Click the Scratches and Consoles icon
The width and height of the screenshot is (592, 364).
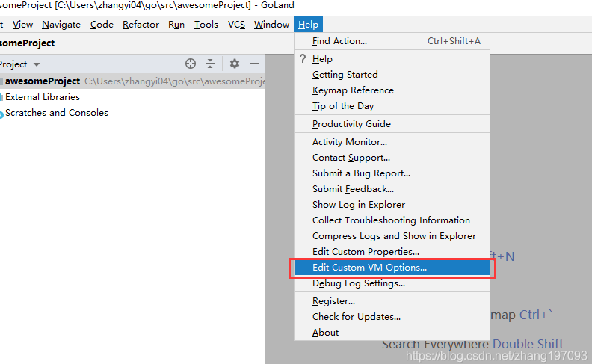pos(1,114)
